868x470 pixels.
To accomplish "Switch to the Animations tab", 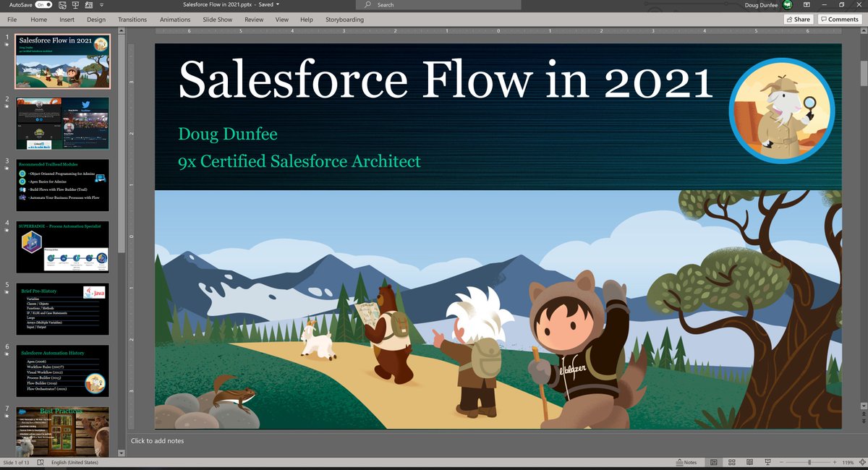I will (x=175, y=20).
